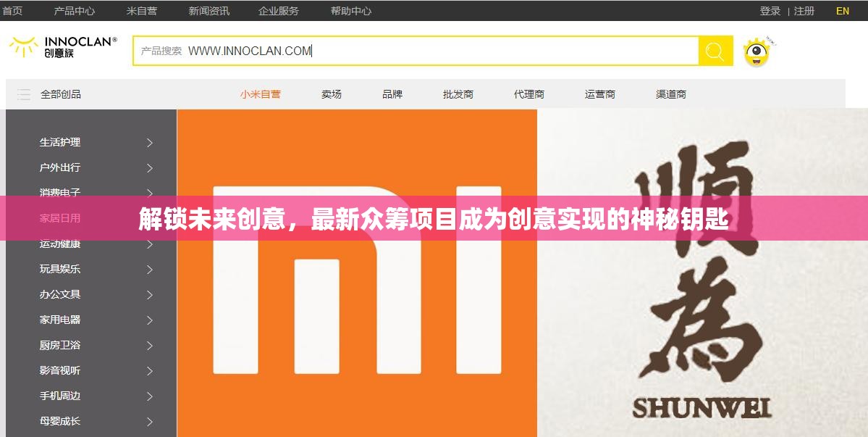868x437 pixels.
Task: Open the 品牌 tab
Action: (392, 95)
